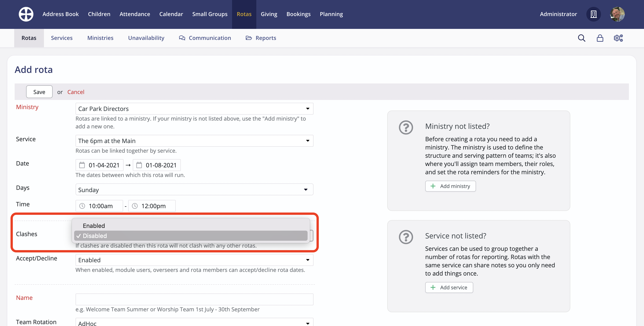
Task: Click the Reports folder icon
Action: pyautogui.click(x=249, y=38)
